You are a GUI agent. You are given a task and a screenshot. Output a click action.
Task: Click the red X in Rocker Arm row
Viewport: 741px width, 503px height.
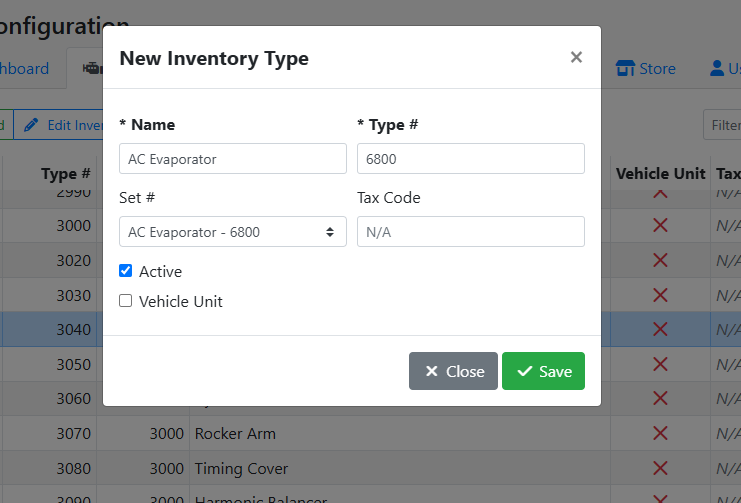pos(660,433)
